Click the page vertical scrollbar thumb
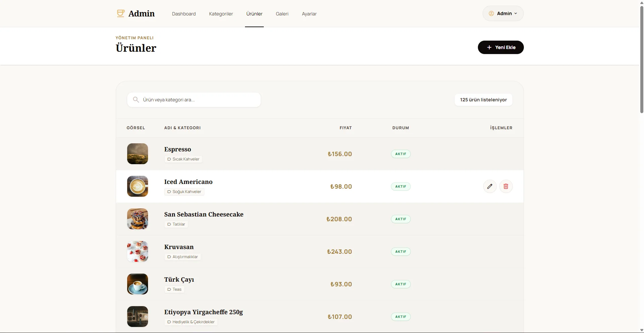644x333 pixels. (642, 60)
